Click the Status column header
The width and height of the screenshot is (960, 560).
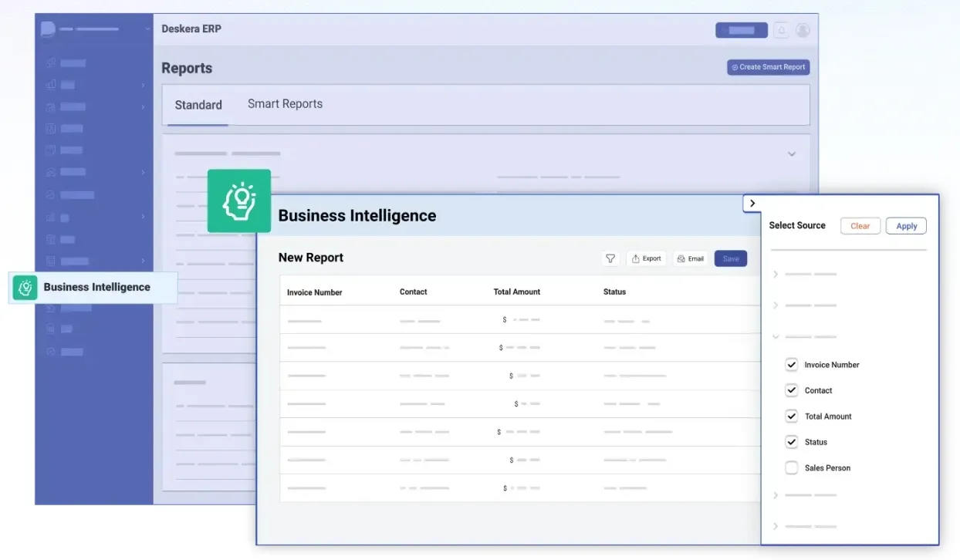(x=614, y=292)
